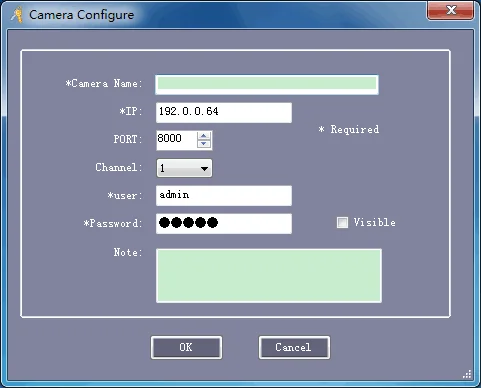Click inside the Note text area
Image resolution: width=481 pixels, height=388 pixels.
point(269,276)
